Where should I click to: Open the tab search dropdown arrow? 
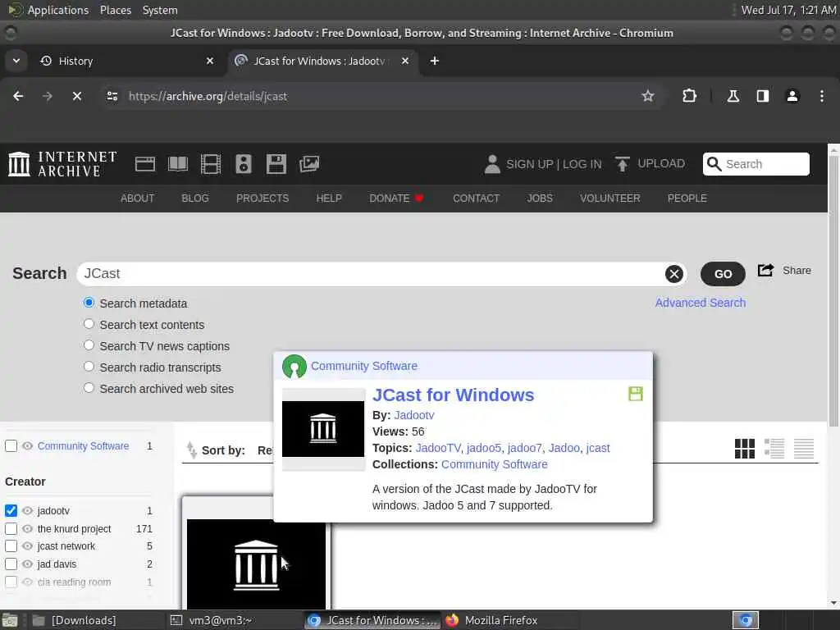coord(16,61)
